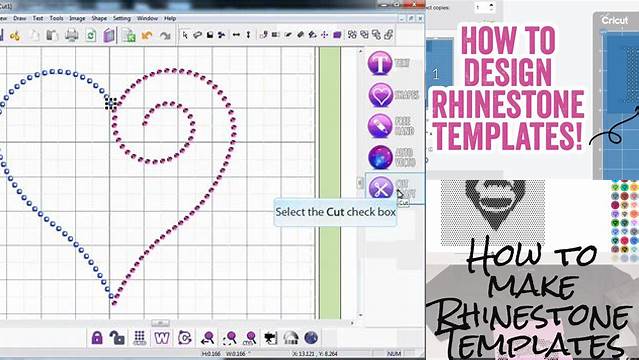639x360 pixels.
Task: Click the orange undo arrow
Action: (147, 36)
